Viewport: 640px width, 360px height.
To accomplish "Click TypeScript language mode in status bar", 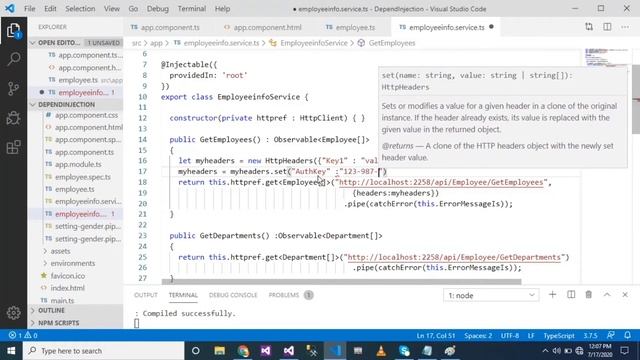I will click(x=558, y=336).
